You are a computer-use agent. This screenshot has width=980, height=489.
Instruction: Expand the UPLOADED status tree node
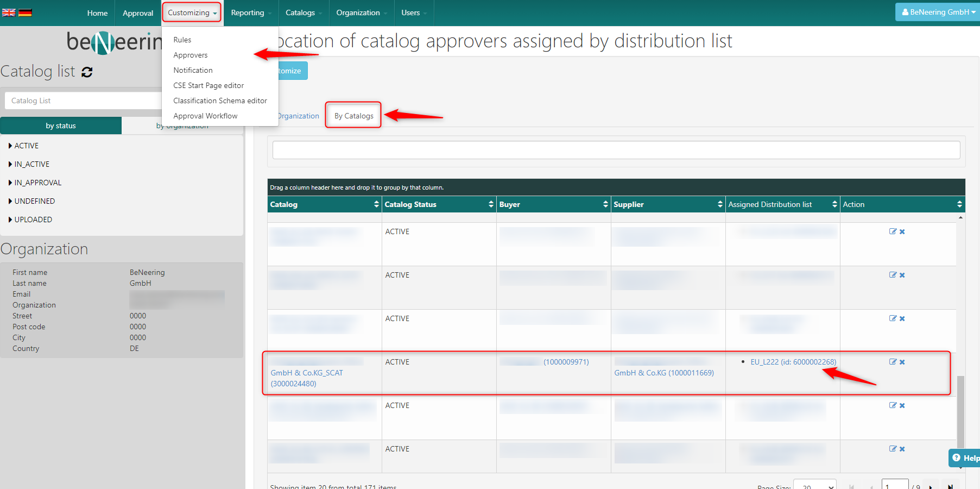coord(10,220)
